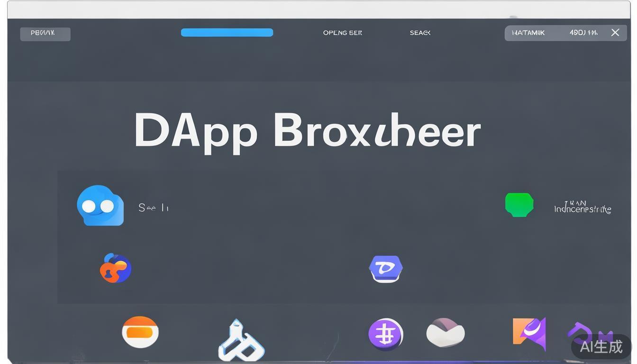Open the green hexagon dApp icon

click(x=519, y=205)
